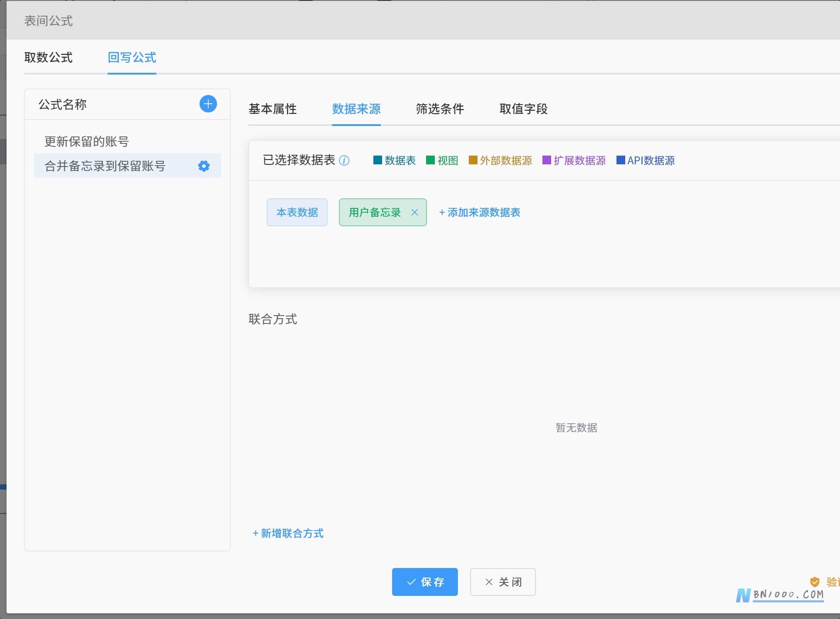Click the 公式名称 header text
840x619 pixels.
tap(63, 105)
